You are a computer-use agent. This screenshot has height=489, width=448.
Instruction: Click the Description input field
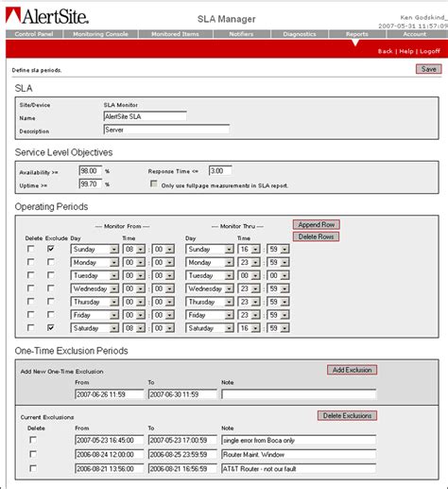click(166, 130)
